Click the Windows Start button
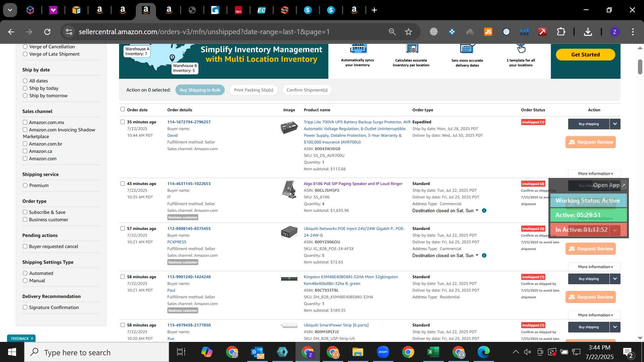 (12, 352)
